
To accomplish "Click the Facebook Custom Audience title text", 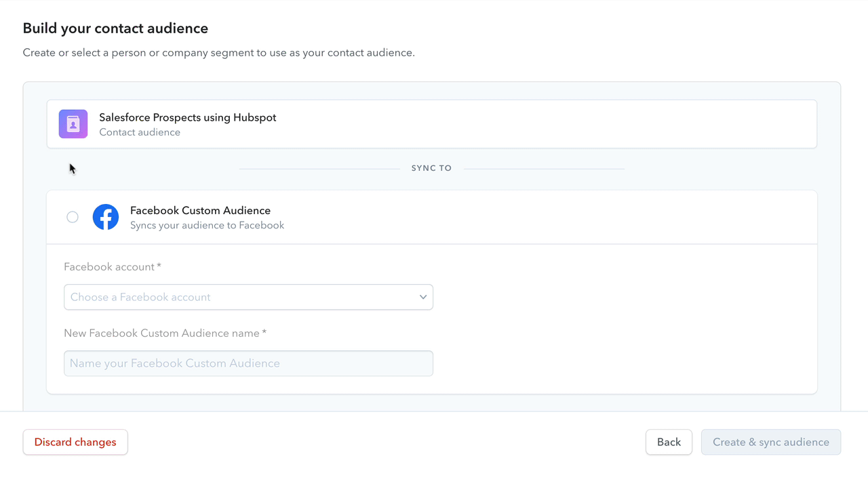I will click(x=200, y=210).
